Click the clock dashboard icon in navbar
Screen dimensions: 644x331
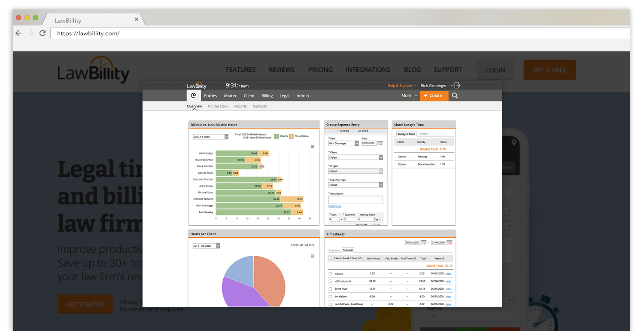pos(193,96)
